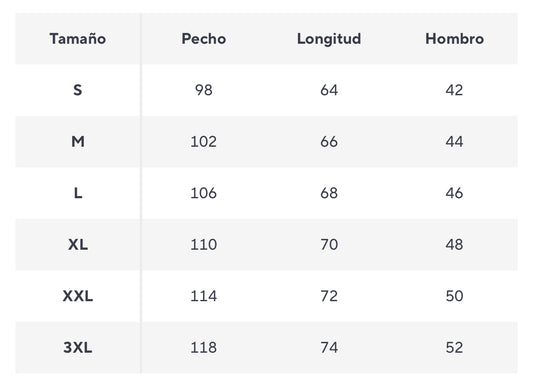Select the M size row label
The image size is (533, 378).
pos(78,141)
